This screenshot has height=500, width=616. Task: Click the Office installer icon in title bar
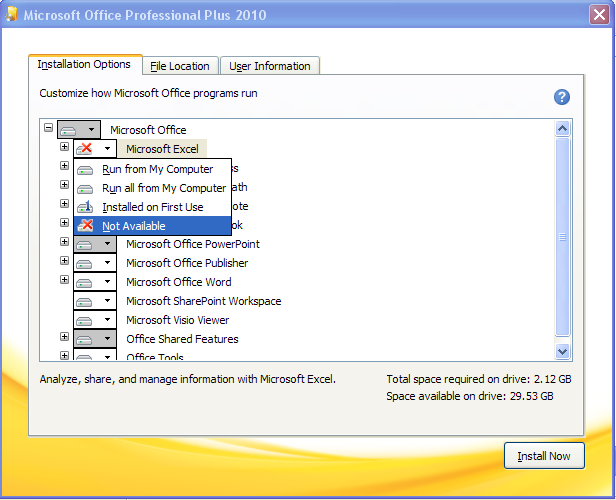11,14
